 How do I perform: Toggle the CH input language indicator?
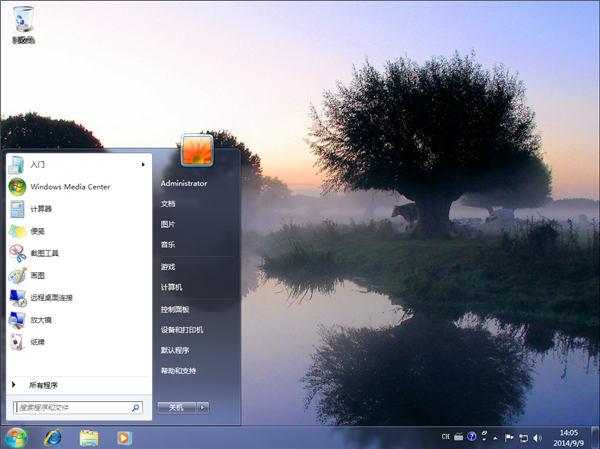pos(445,437)
